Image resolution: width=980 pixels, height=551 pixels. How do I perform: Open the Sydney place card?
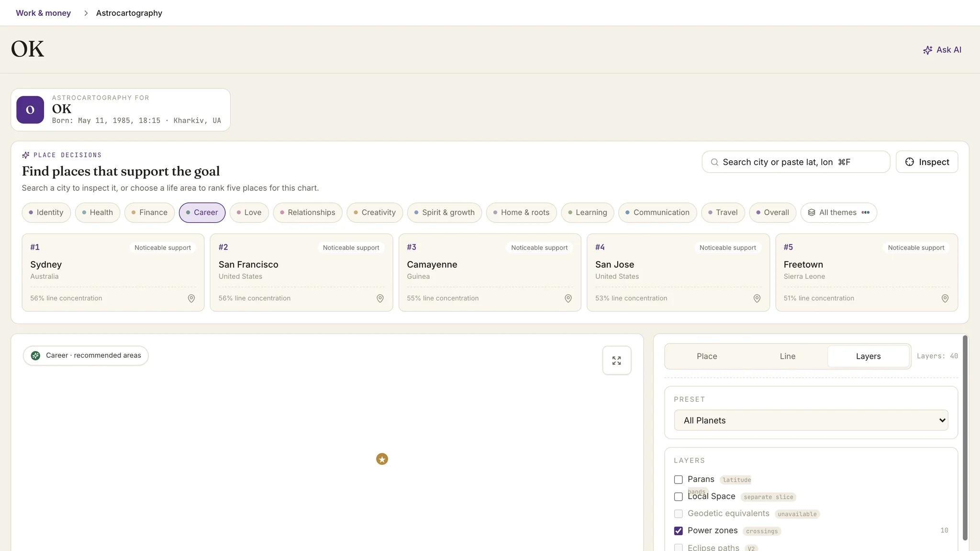(x=113, y=273)
